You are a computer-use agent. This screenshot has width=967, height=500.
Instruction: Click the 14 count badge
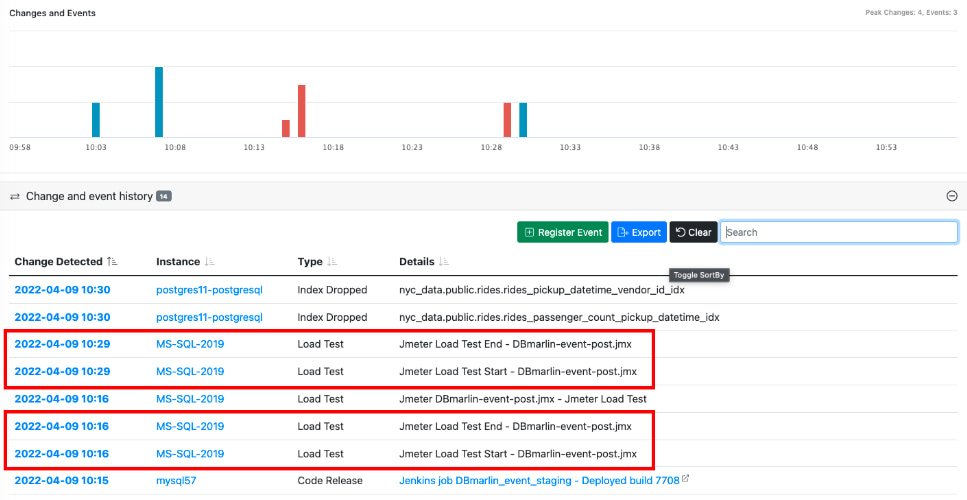[164, 197]
